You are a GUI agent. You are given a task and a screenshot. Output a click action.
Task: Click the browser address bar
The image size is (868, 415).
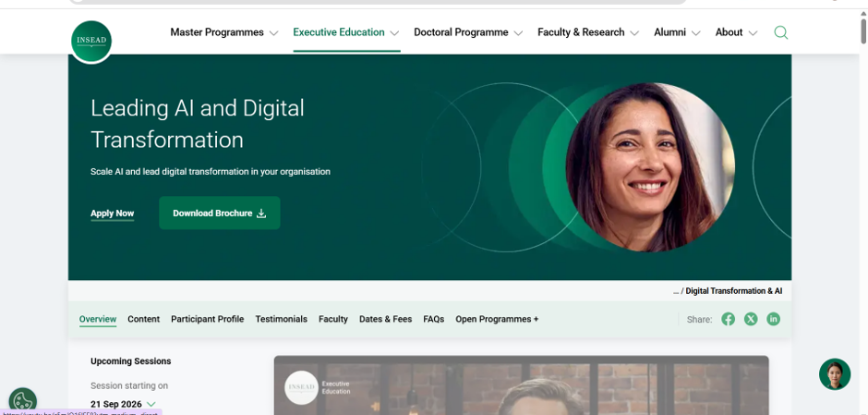(x=378, y=2)
